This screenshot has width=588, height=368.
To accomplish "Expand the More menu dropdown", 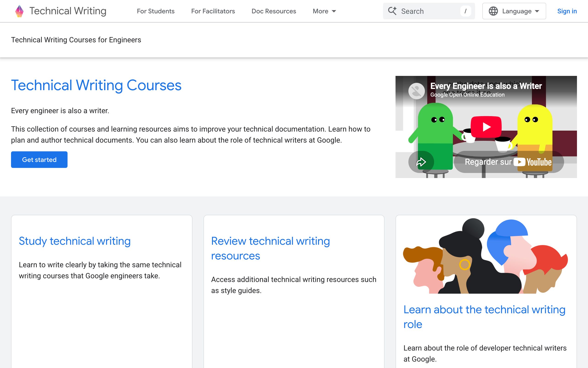I will click(324, 11).
